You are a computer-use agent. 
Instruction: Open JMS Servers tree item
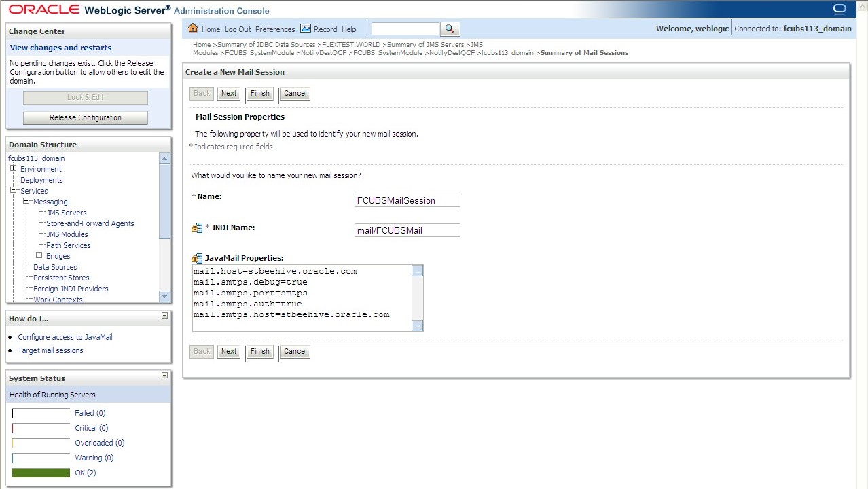pos(67,213)
